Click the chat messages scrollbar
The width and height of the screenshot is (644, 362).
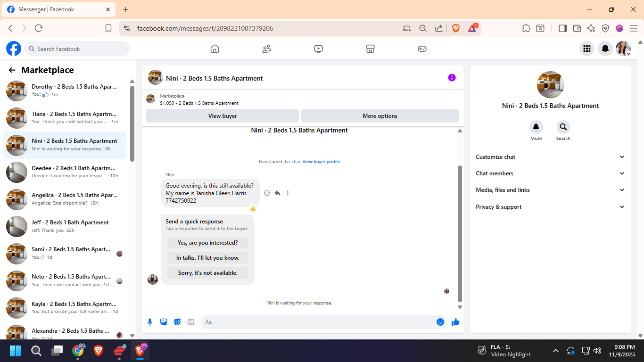pyautogui.click(x=460, y=233)
